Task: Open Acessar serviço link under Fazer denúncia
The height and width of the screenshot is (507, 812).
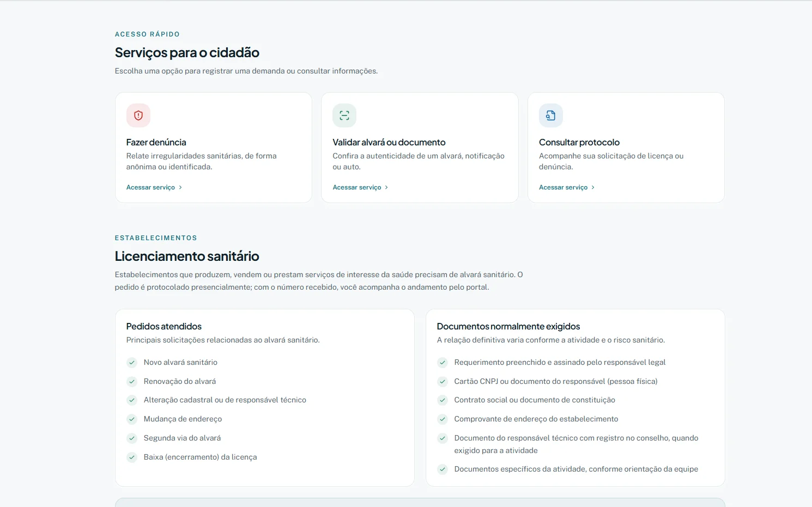Action: click(154, 187)
